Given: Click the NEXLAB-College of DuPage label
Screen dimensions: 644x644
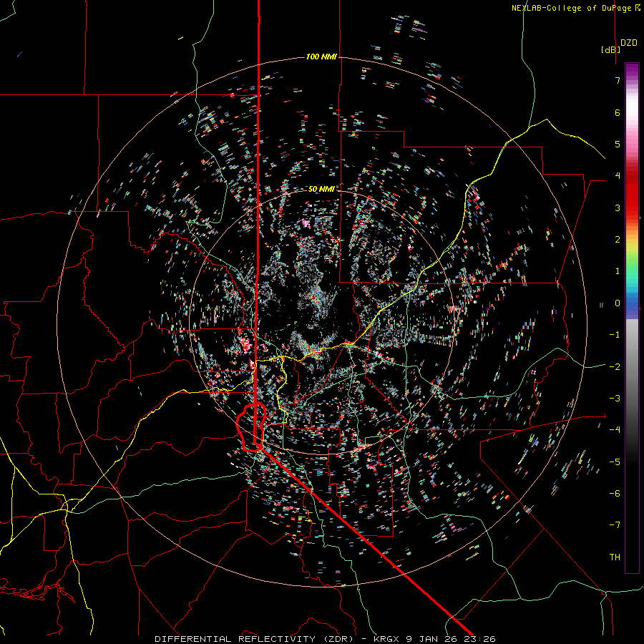Looking at the screenshot, I should click(x=575, y=8).
